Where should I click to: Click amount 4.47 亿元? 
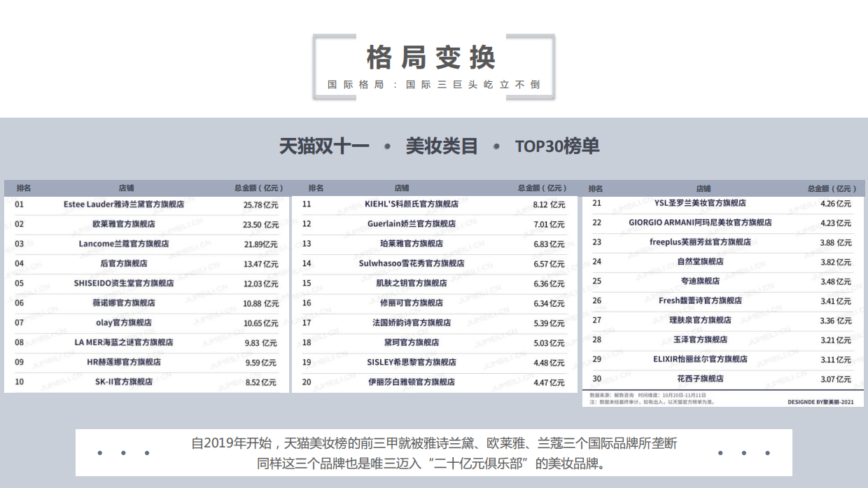(x=549, y=382)
